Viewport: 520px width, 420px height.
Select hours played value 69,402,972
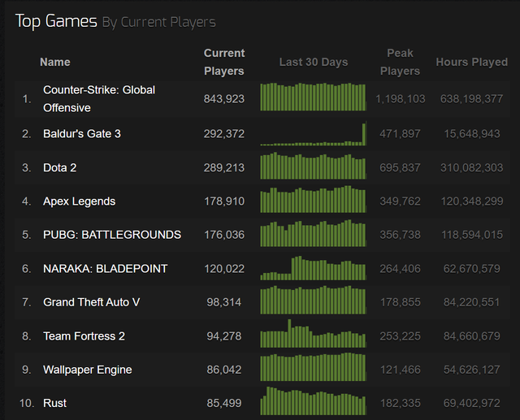coord(471,403)
